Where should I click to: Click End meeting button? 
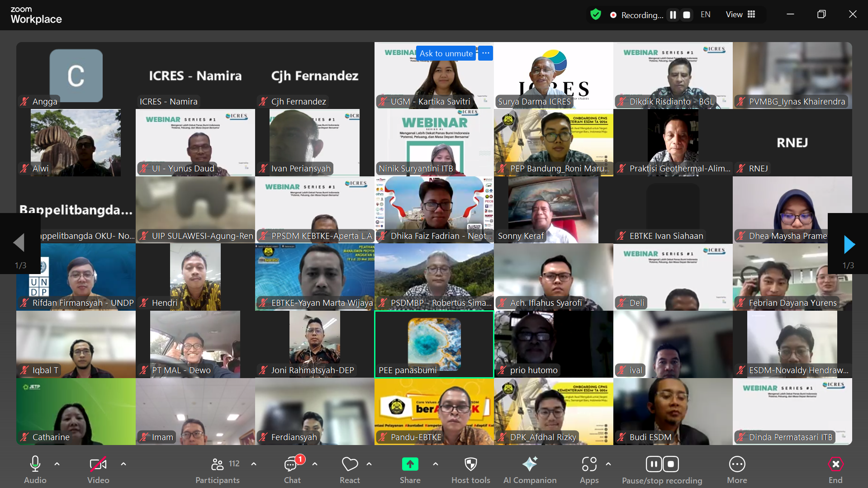click(835, 470)
